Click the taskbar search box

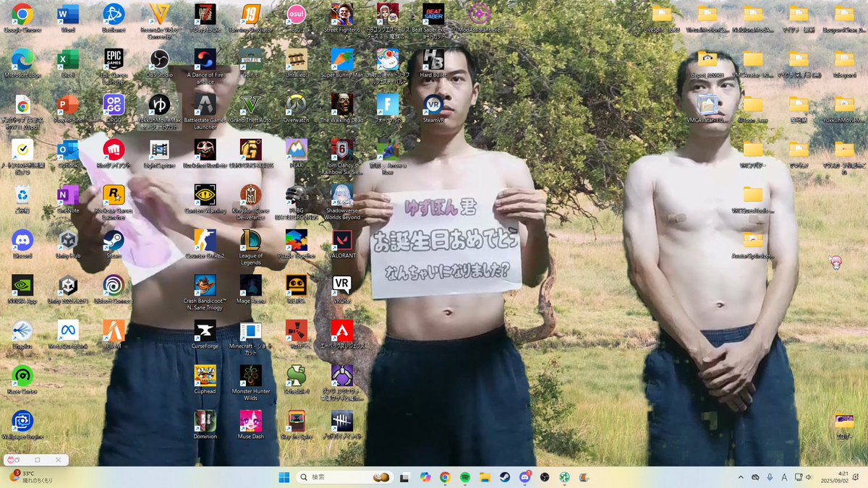[344, 477]
